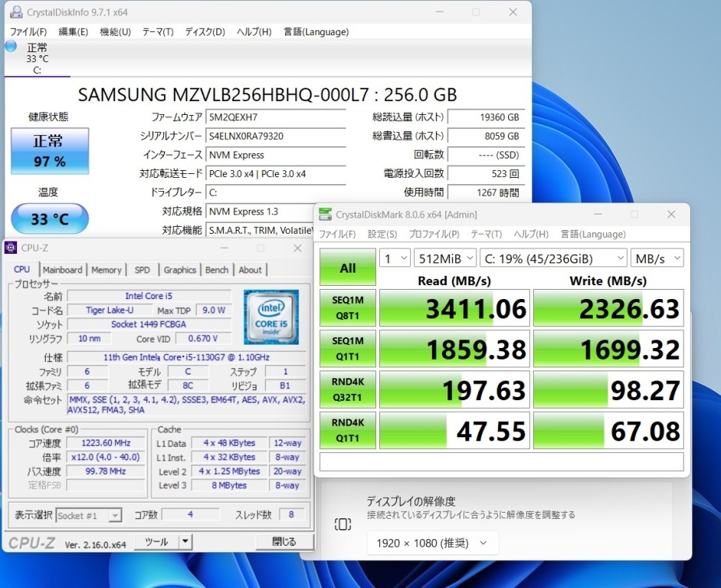The height and width of the screenshot is (588, 721).
Task: Switch to the Graphics tab in CPU-Z
Action: point(179,270)
